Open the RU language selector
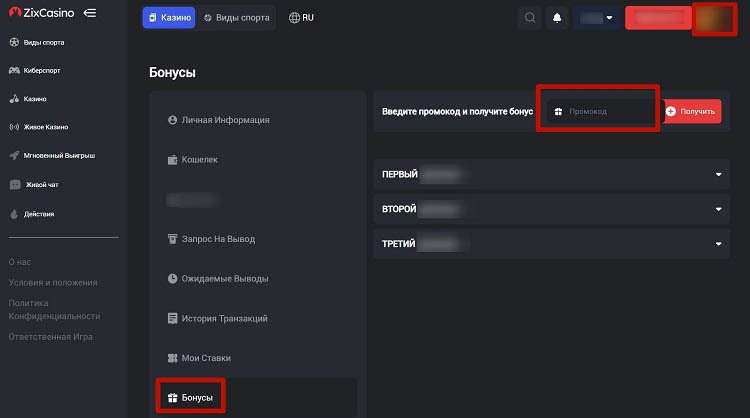Viewport: 750px width, 418px height. [x=301, y=18]
